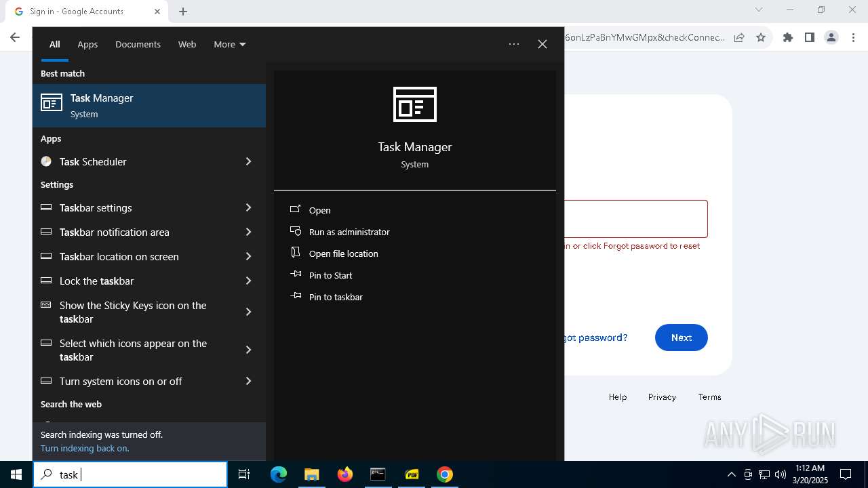Open the command prompt taskbar icon
Viewport: 868px width, 488px height.
click(x=378, y=474)
